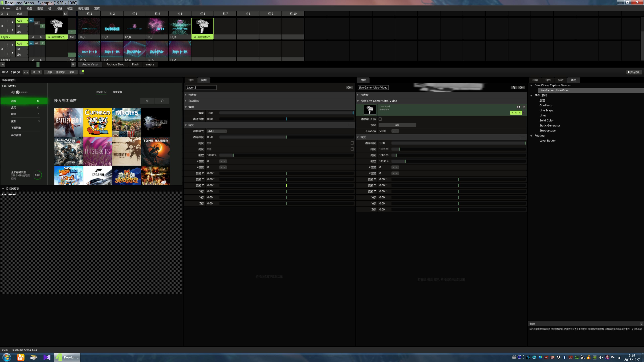Remove Live Feed with its X icon
Viewport: 644px width, 362px height.
click(x=524, y=107)
